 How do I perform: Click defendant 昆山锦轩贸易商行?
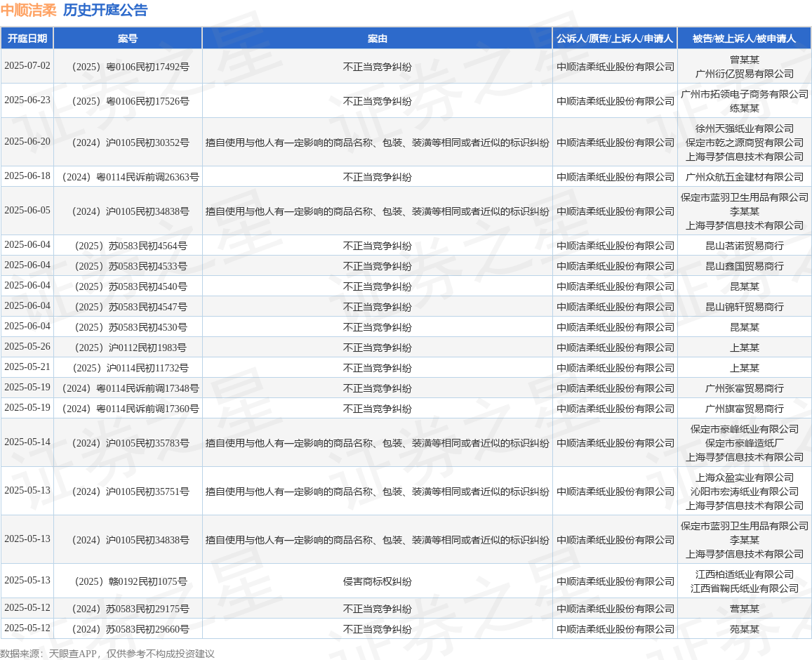(x=744, y=307)
